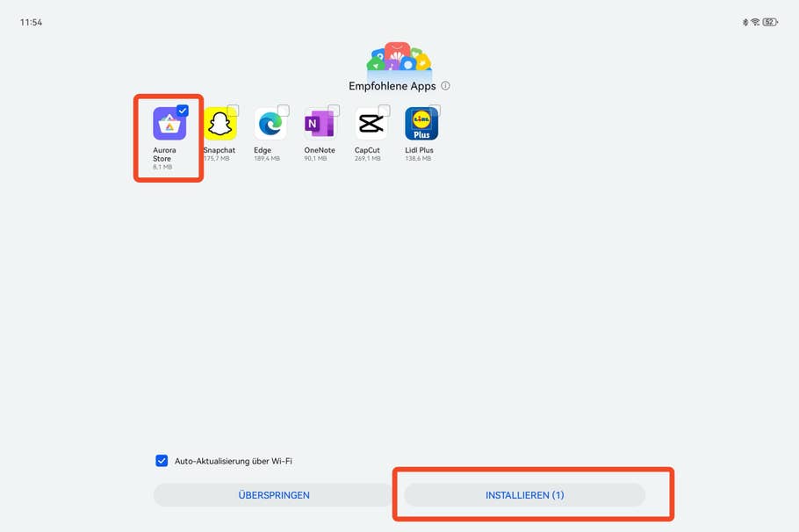Check the Snapchat checkbox
799x532 pixels.
tap(231, 109)
